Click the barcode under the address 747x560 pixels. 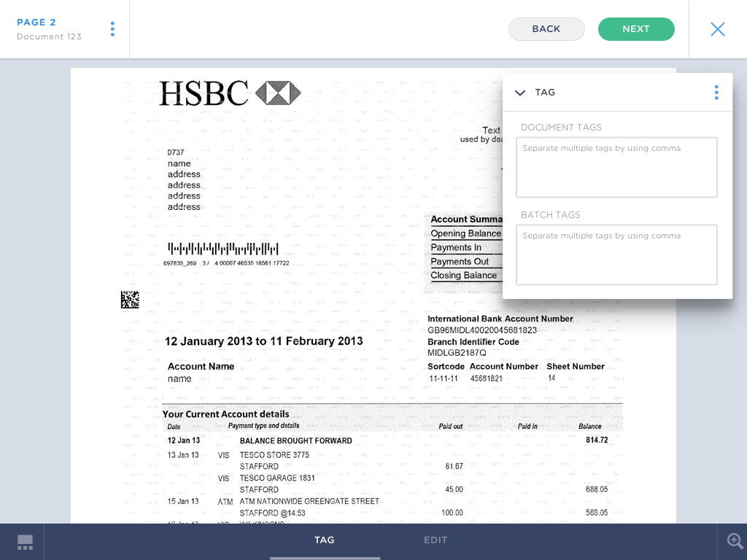(x=223, y=249)
